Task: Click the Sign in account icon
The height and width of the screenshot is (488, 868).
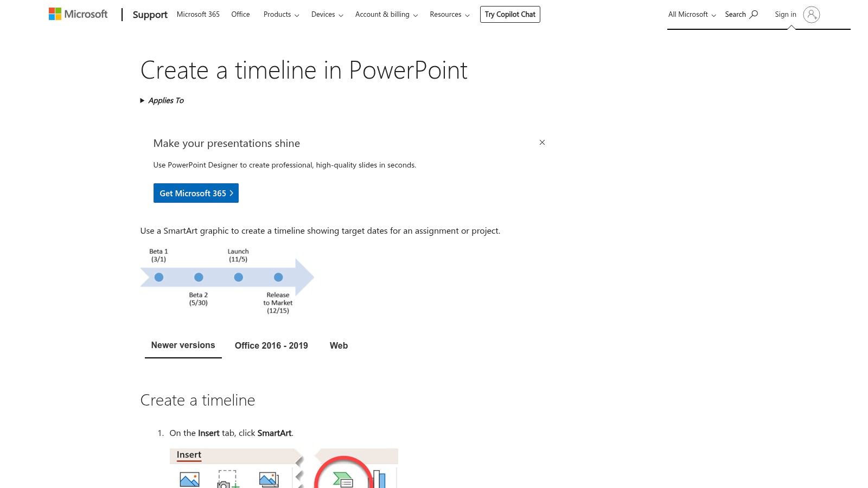Action: [x=812, y=15]
